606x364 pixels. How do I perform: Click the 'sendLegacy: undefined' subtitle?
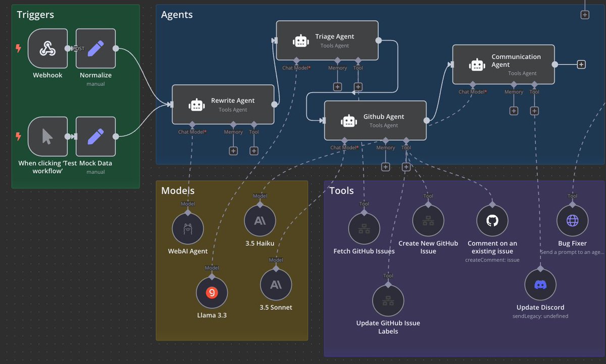[540, 316]
